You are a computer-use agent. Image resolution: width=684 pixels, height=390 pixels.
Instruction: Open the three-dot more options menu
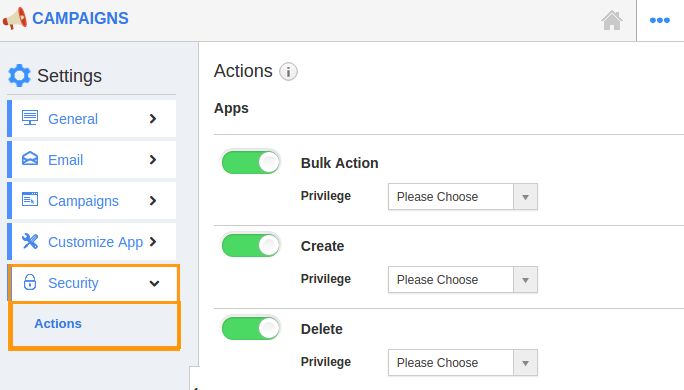coord(660,20)
